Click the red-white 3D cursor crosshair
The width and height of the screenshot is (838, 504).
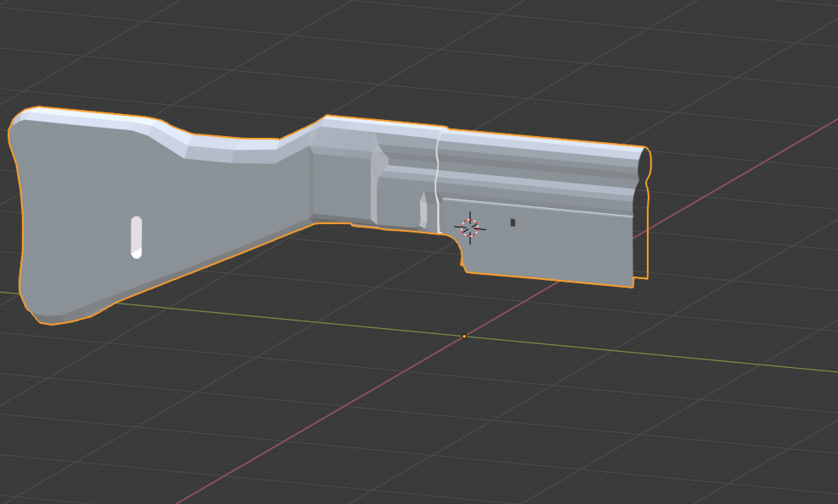click(x=470, y=227)
